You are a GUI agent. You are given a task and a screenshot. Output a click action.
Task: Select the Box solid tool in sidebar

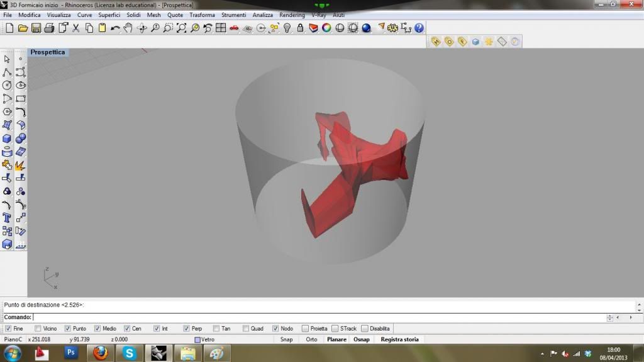coord(7,139)
